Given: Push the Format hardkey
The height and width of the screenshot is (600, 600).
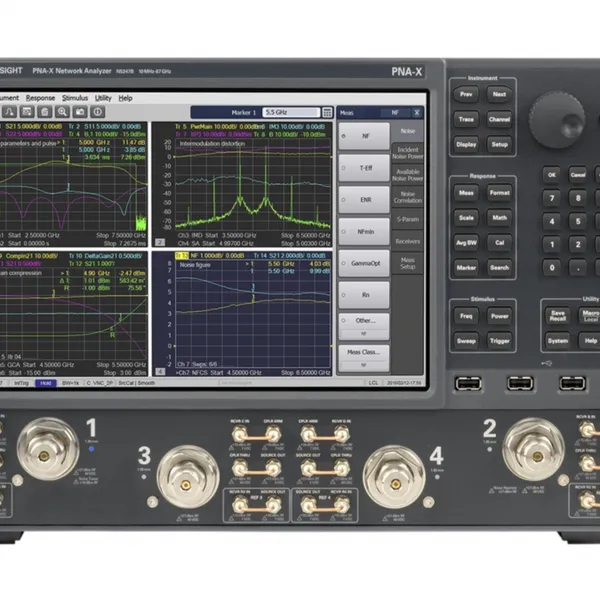Looking at the screenshot, I should [x=499, y=193].
